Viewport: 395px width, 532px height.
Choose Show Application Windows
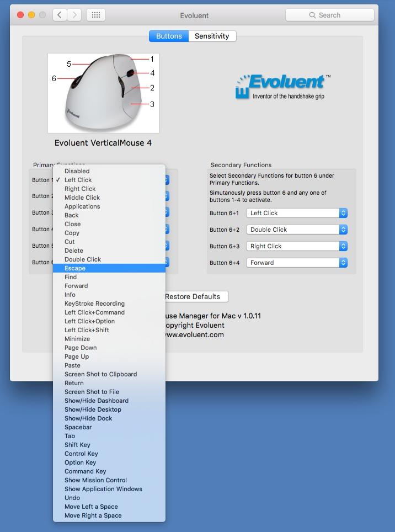[109, 488]
